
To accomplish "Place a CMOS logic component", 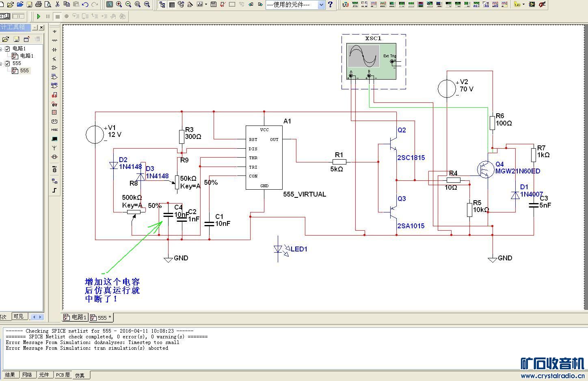I will click(54, 85).
